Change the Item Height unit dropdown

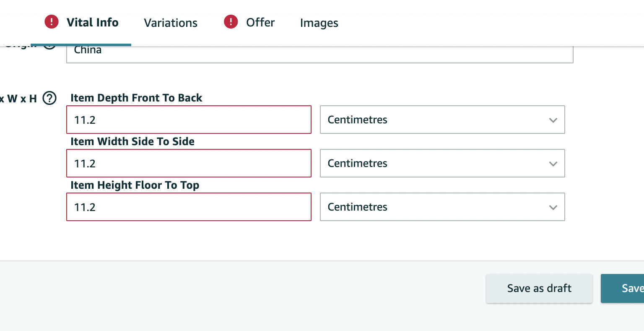point(442,207)
